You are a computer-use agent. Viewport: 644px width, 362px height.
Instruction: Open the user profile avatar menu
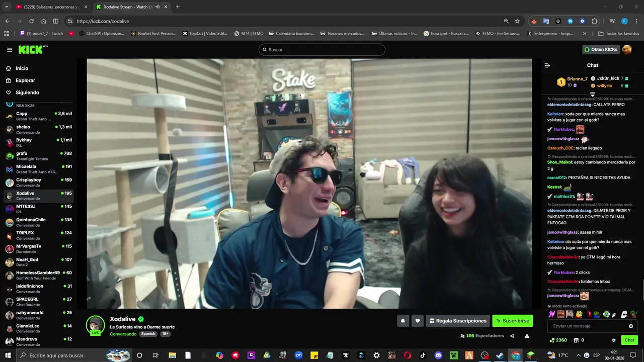[x=627, y=49]
